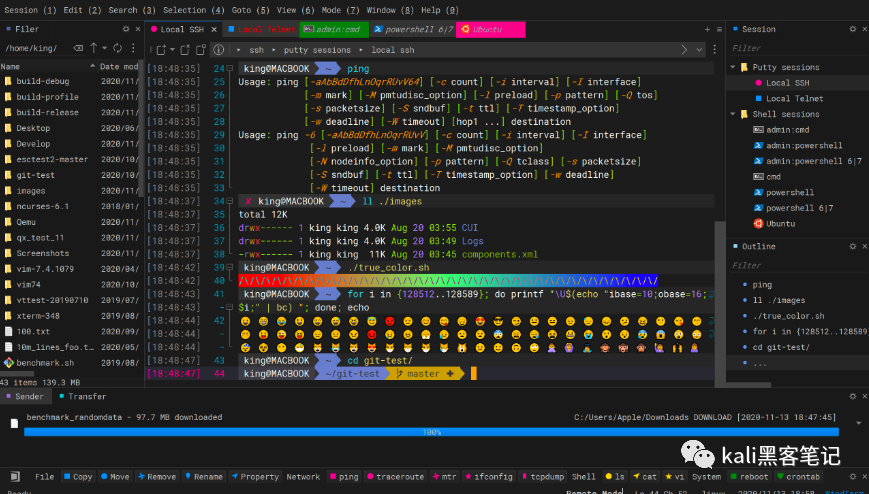The height and width of the screenshot is (494, 869).
Task: Click the refresh icon in Filer toolbar
Action: tap(117, 48)
